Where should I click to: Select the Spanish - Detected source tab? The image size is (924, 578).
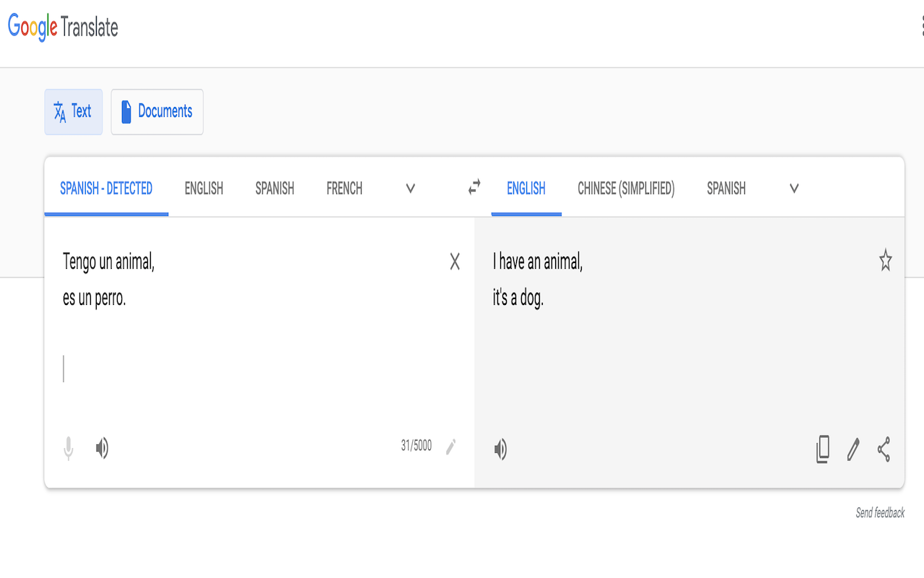tap(106, 189)
